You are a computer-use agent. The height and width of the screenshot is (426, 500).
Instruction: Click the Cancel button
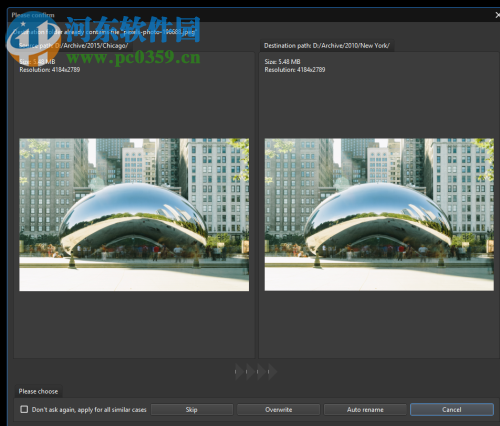452,410
